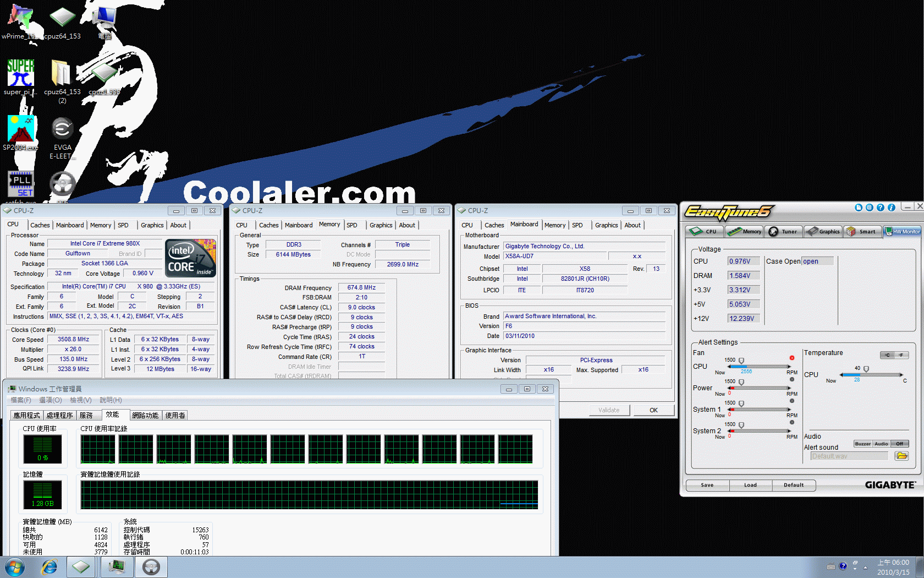924x578 pixels.
Task: Open Graphics tab in the Mainboard CPU-Z window
Action: pyautogui.click(x=606, y=225)
